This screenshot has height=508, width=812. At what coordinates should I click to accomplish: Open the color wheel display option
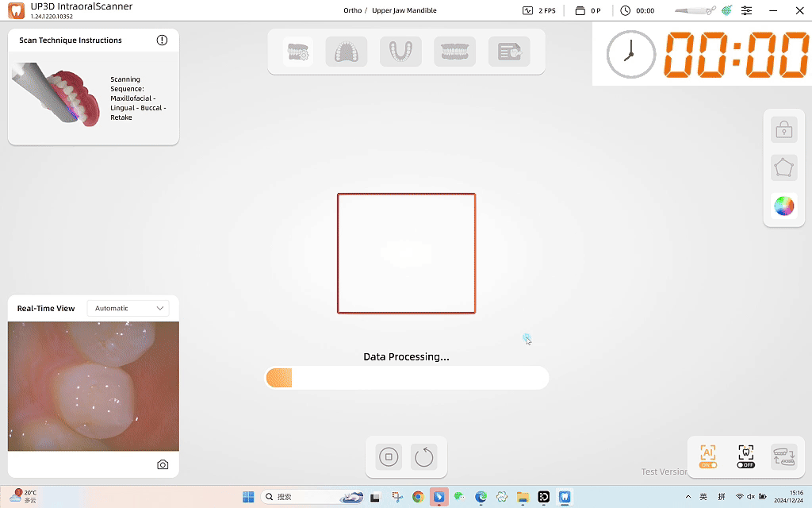(x=783, y=206)
